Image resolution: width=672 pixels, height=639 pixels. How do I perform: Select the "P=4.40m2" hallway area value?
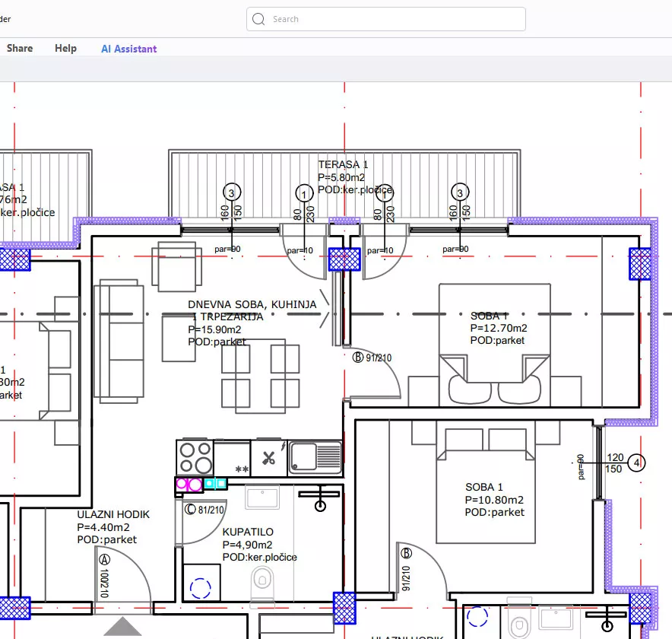[x=103, y=527]
